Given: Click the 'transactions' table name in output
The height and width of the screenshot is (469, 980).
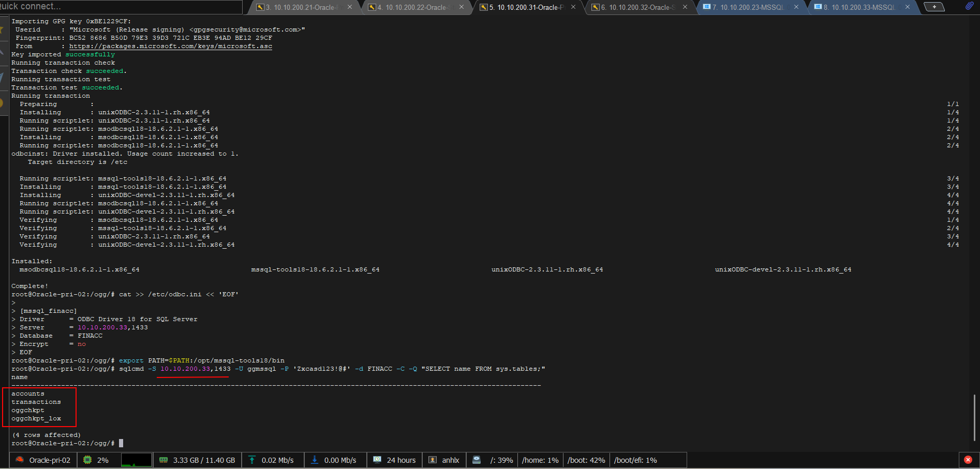Looking at the screenshot, I should [x=36, y=402].
